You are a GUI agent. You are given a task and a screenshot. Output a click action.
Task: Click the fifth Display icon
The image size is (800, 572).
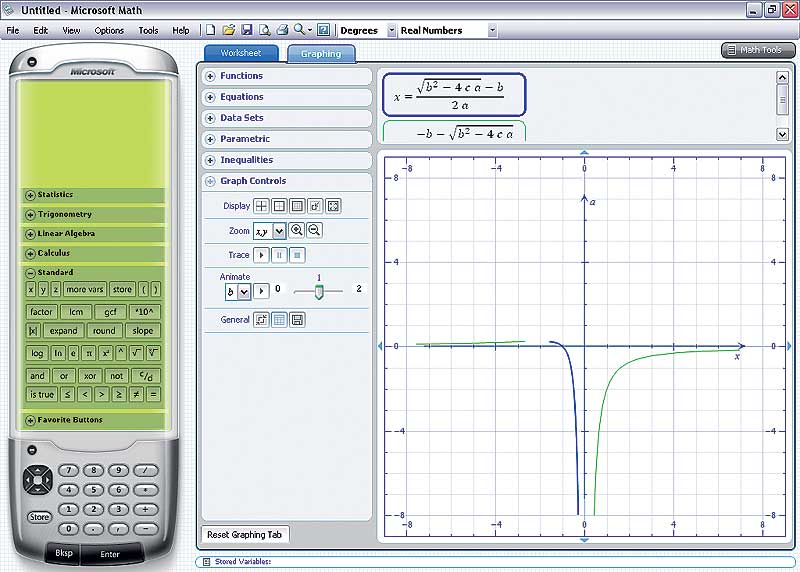(333, 206)
